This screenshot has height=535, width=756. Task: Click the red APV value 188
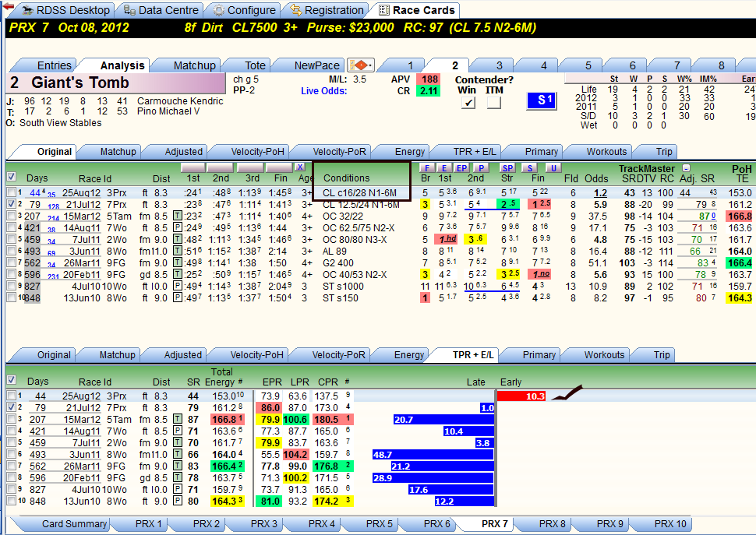coord(428,79)
